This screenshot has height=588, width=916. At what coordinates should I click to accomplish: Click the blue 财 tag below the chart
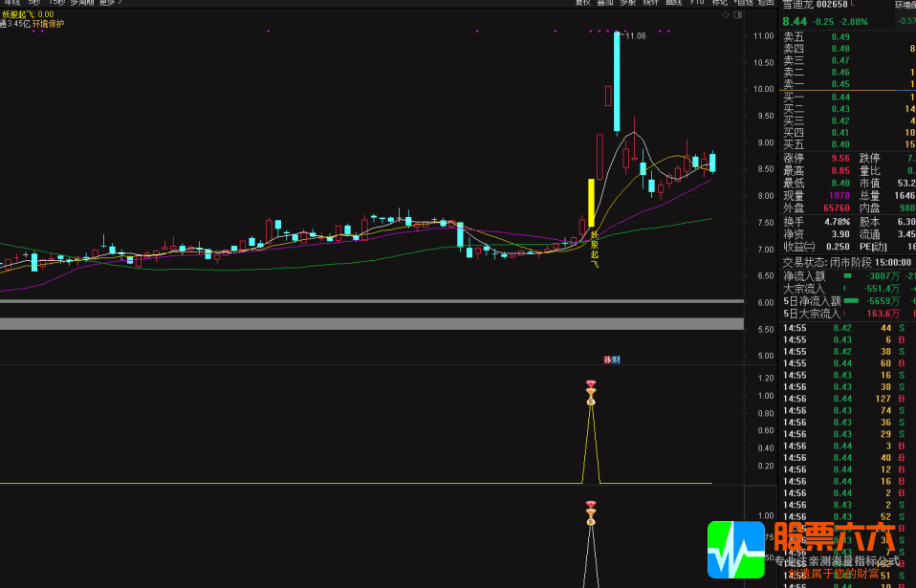point(616,359)
